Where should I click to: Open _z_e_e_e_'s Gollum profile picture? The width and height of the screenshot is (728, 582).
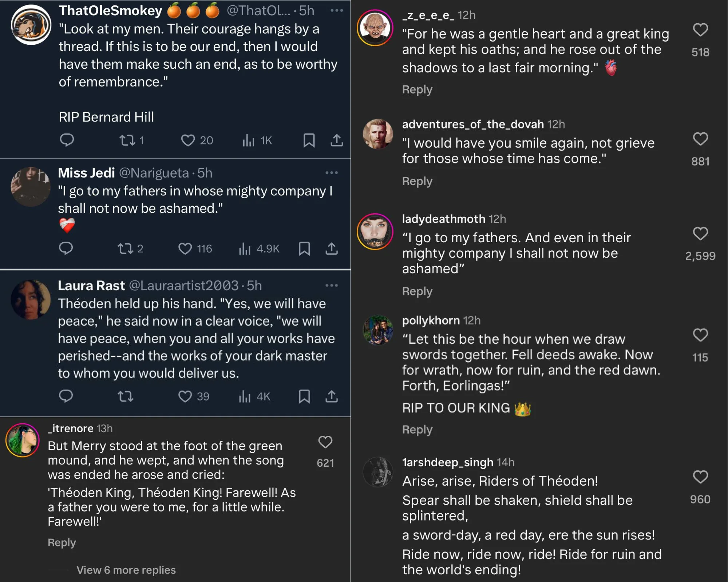coord(375,28)
